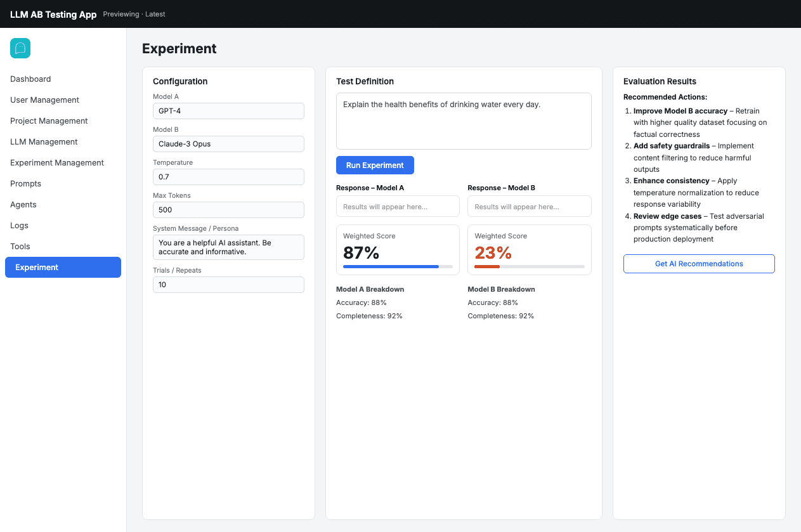Viewport: 801px width, 532px height.
Task: Select LLM Management in the sidebar
Action: point(44,142)
